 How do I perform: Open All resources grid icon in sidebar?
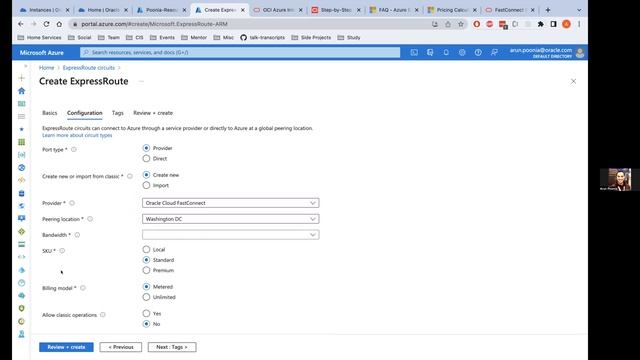(x=22, y=142)
